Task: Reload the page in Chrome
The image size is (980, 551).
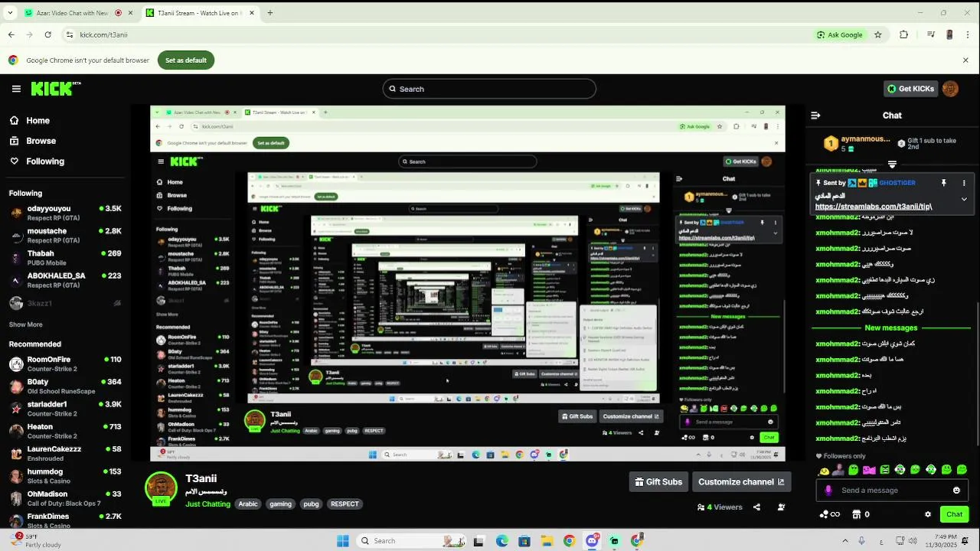Action: (x=48, y=34)
